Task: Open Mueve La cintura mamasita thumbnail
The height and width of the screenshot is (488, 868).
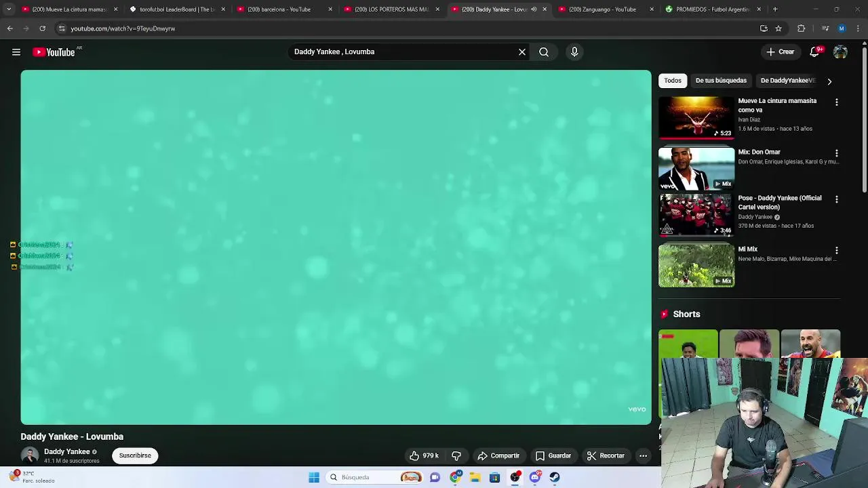Action: pos(696,117)
